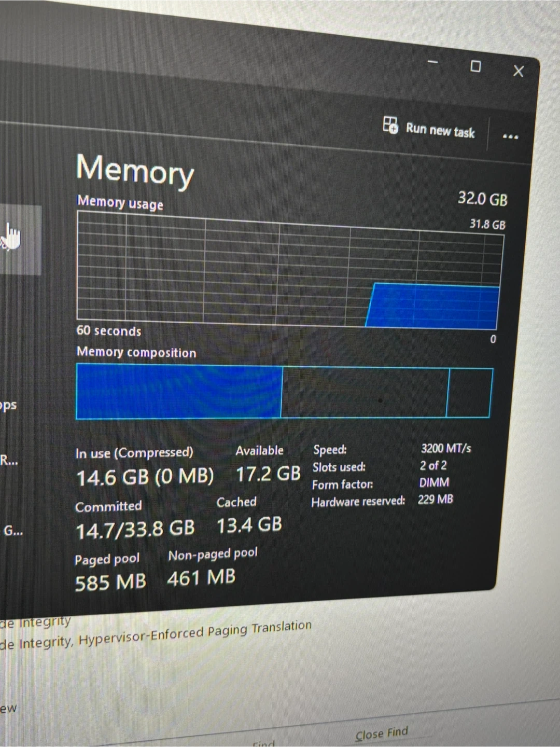560x747 pixels.
Task: Select the sidebar entry labeled "G..."
Action: [12, 531]
